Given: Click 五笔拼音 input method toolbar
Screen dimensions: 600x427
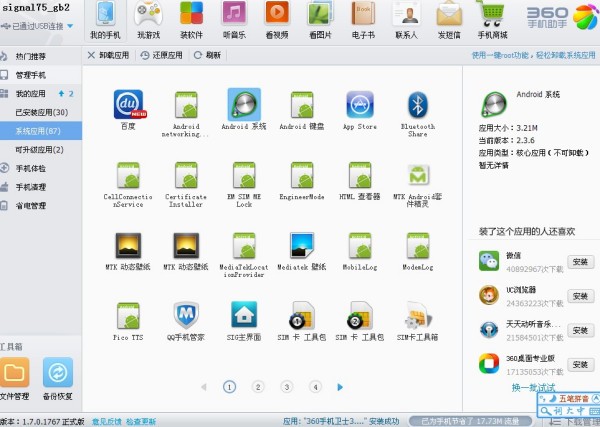Looking at the screenshot, I should (573, 399).
